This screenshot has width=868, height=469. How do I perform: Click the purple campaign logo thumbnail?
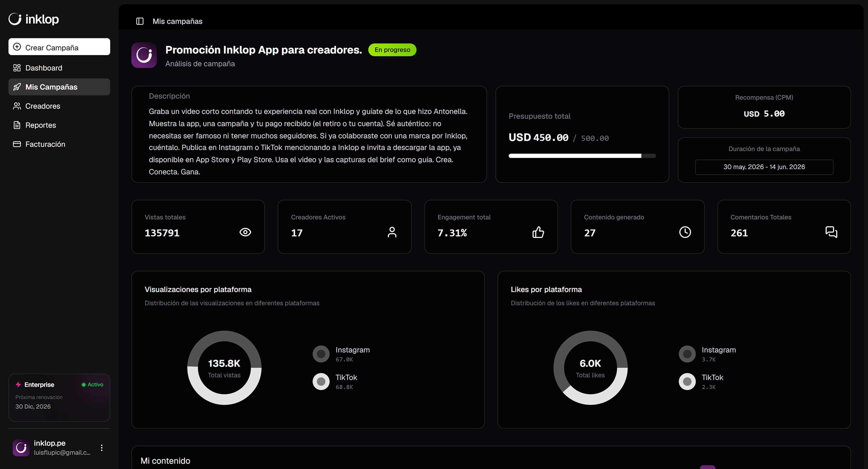tap(144, 55)
